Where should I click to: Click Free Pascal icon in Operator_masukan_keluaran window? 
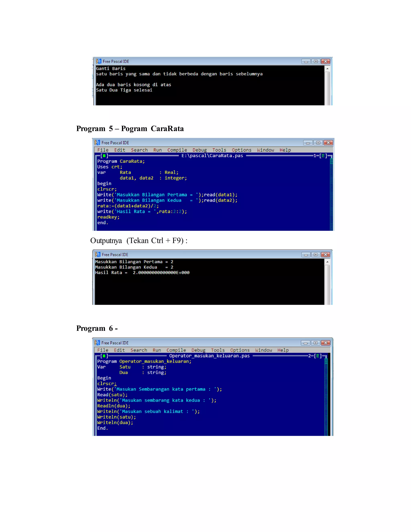[x=97, y=343]
